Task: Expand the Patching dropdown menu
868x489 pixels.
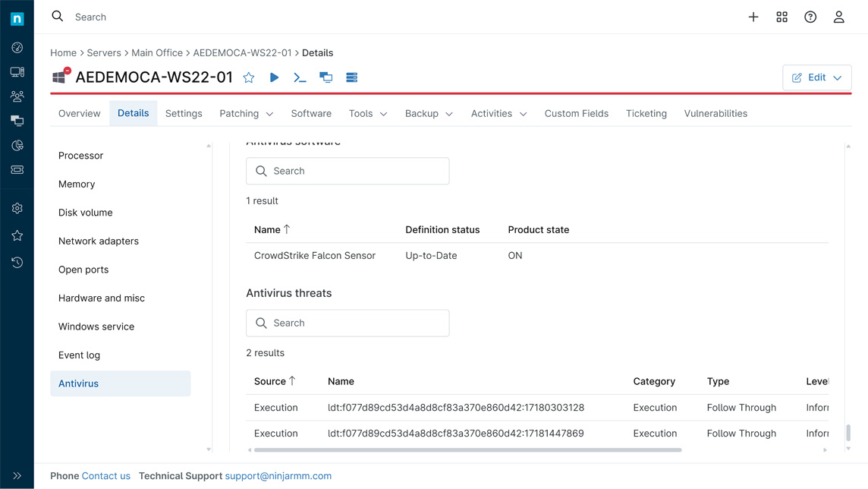Action: click(246, 114)
